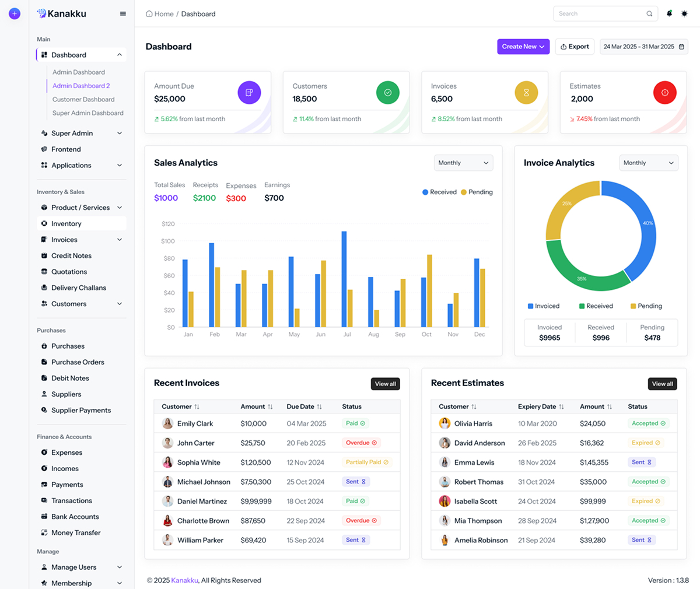
Task: Toggle dark mode via the theme icon
Action: click(684, 13)
